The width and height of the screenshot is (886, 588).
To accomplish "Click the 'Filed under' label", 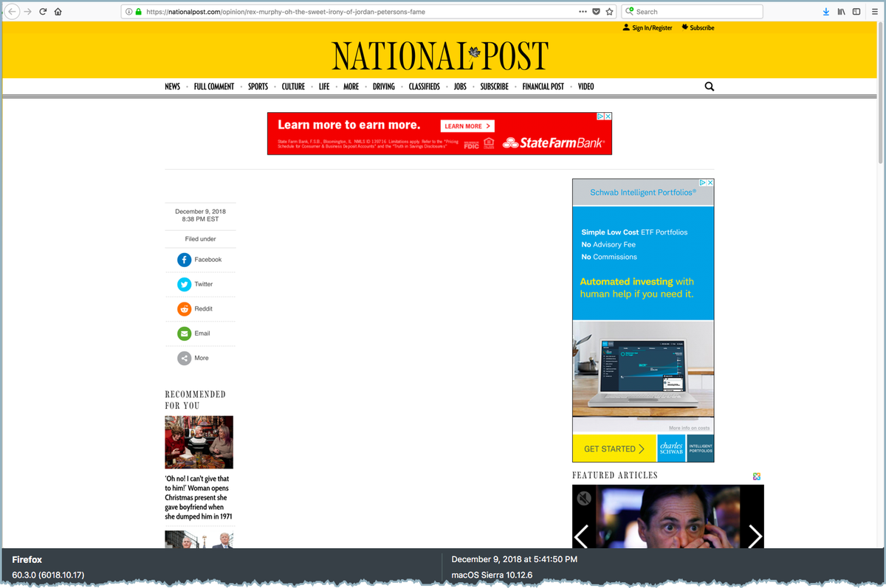I will pos(200,239).
